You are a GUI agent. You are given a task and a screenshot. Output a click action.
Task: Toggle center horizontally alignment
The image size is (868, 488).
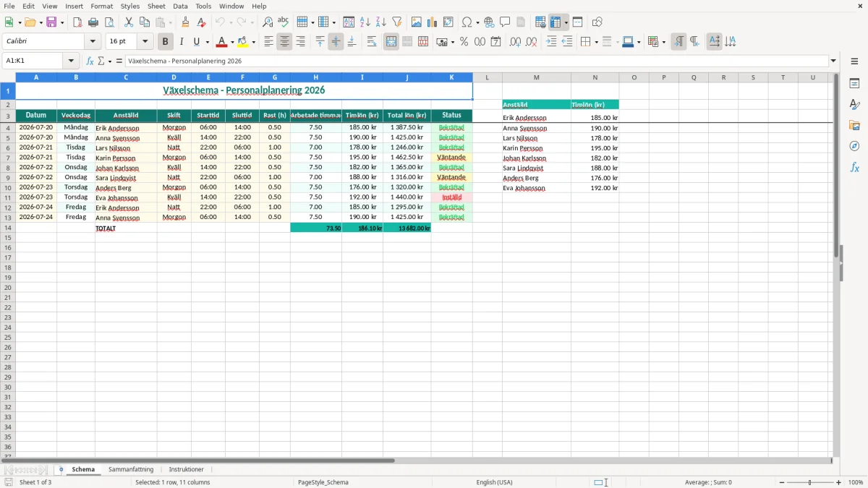pyautogui.click(x=284, y=42)
